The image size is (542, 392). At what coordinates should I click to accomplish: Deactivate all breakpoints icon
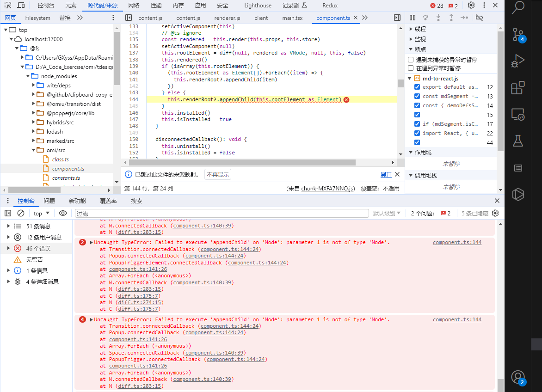480,18
